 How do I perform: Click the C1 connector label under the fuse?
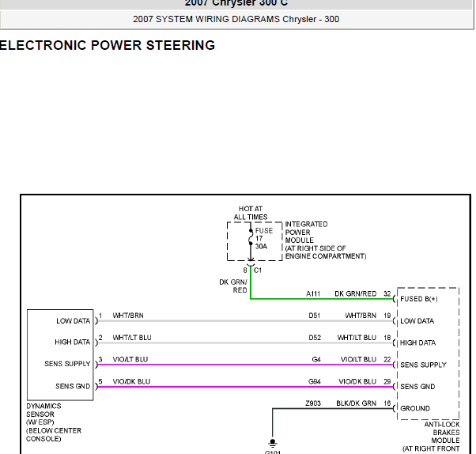(x=258, y=271)
